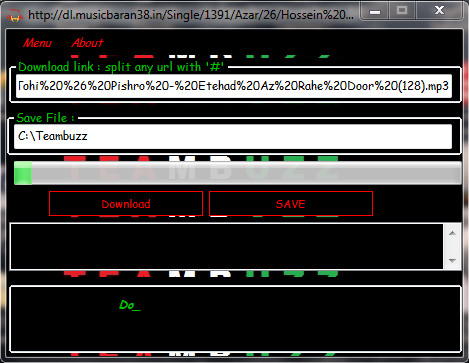Image resolution: width=469 pixels, height=363 pixels.
Task: Click the log scrollbar up arrow
Action: [x=452, y=233]
